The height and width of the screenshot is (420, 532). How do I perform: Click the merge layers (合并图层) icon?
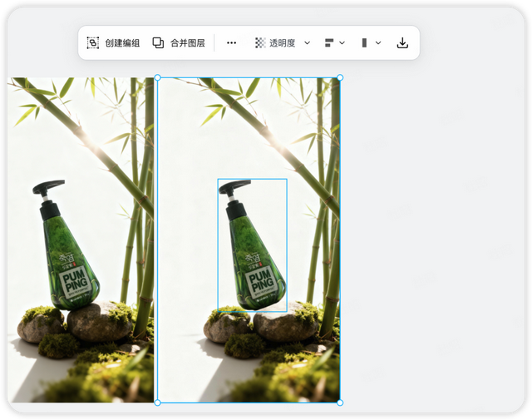[158, 43]
